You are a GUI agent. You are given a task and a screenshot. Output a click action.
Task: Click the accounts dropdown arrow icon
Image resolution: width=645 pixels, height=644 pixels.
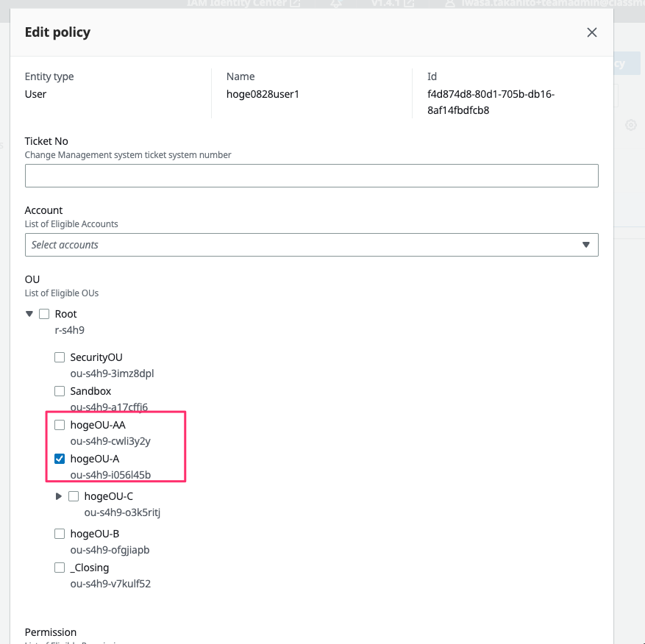coord(586,245)
